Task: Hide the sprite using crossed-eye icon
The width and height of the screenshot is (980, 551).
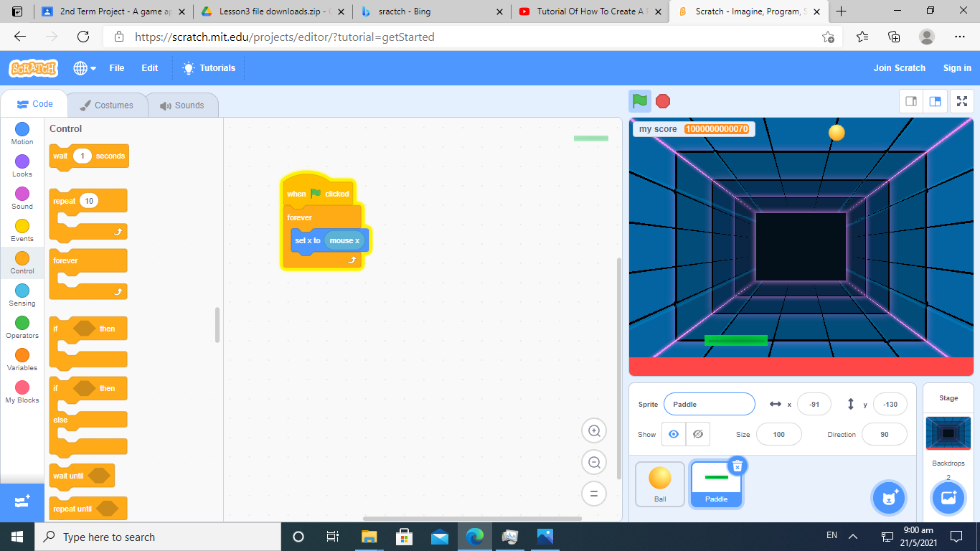Action: click(697, 434)
